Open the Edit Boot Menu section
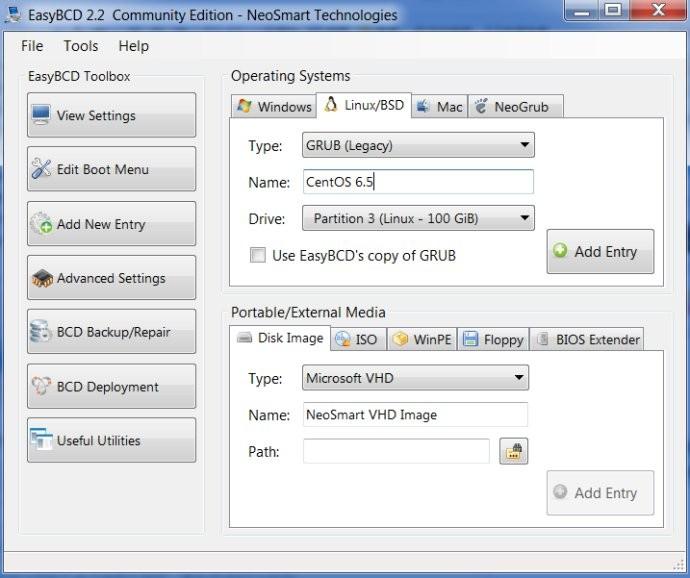This screenshot has width=690, height=578. pyautogui.click(x=111, y=169)
